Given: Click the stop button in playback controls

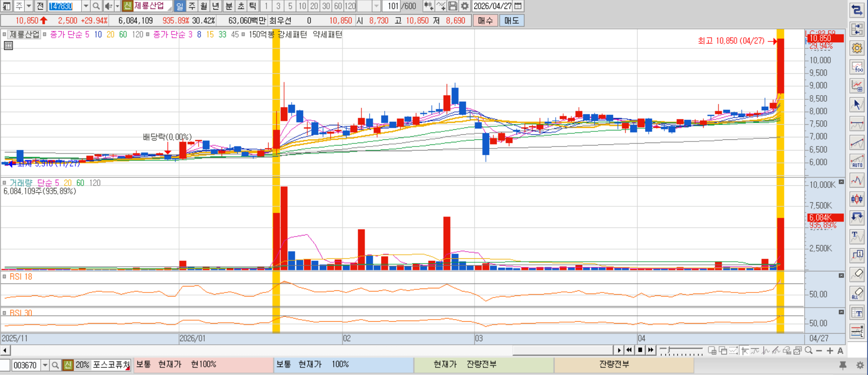Looking at the screenshot, I should (x=640, y=350).
